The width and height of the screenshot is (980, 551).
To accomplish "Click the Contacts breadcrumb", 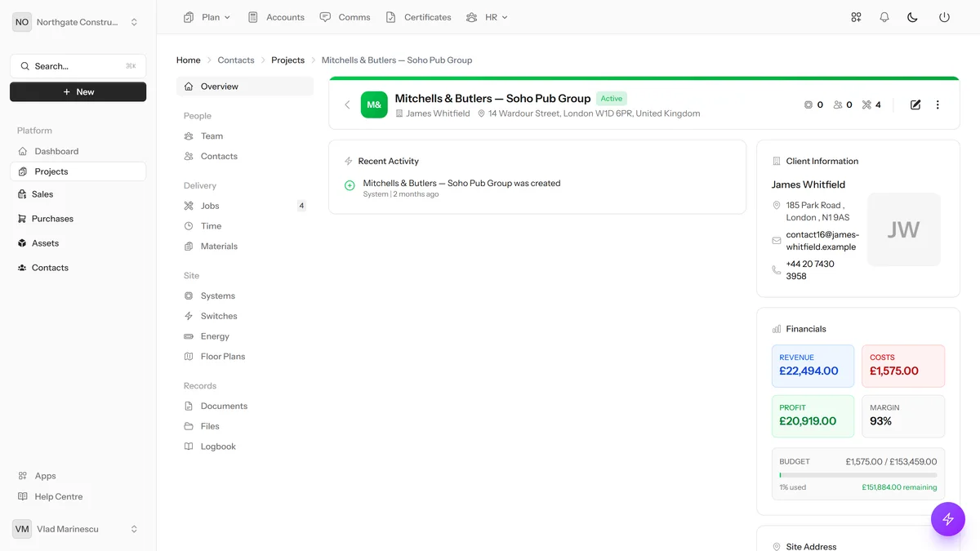I will tap(236, 60).
